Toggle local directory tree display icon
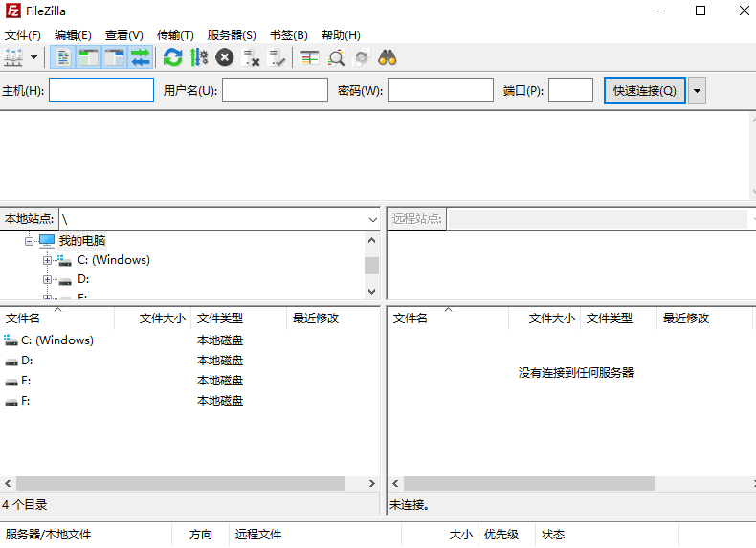Image resolution: width=756 pixels, height=548 pixels. coord(89,57)
